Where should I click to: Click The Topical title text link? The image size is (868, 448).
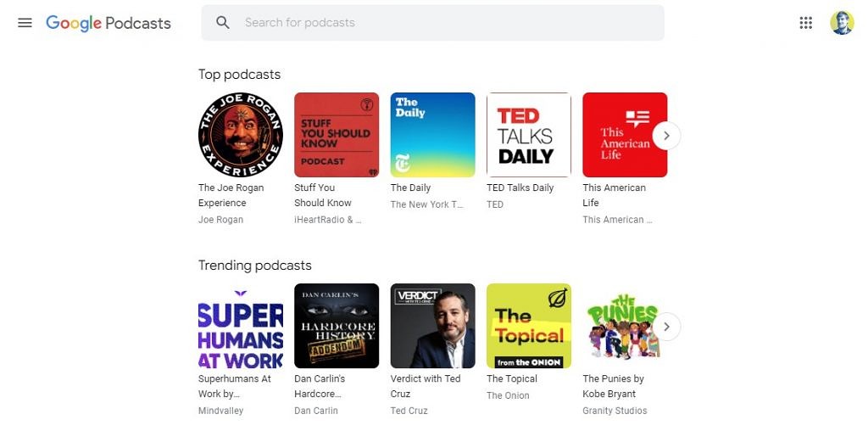[512, 378]
